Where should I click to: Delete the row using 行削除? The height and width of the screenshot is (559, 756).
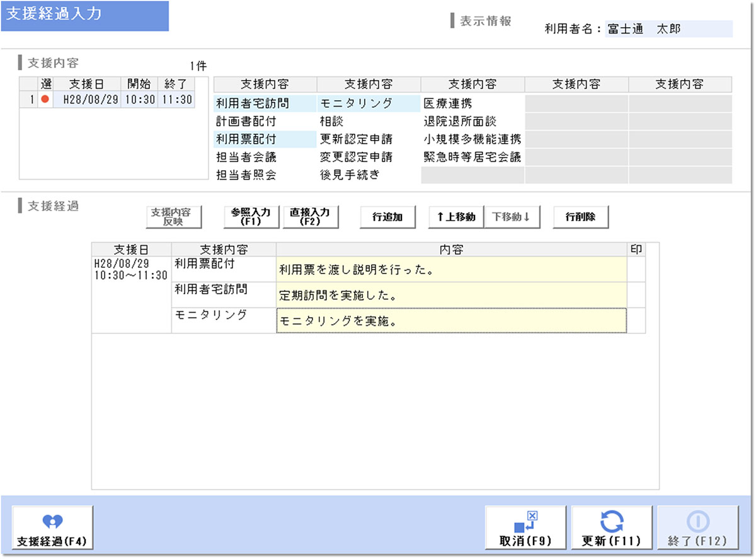(x=581, y=217)
